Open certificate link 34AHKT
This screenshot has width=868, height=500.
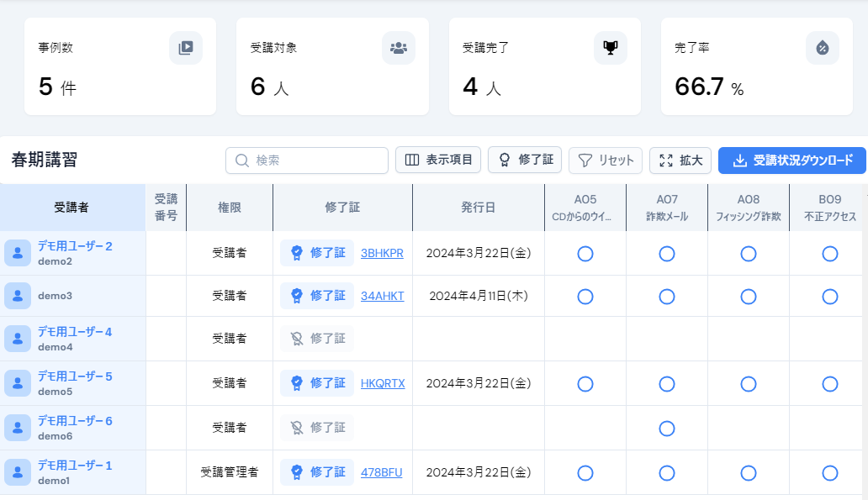click(x=383, y=296)
